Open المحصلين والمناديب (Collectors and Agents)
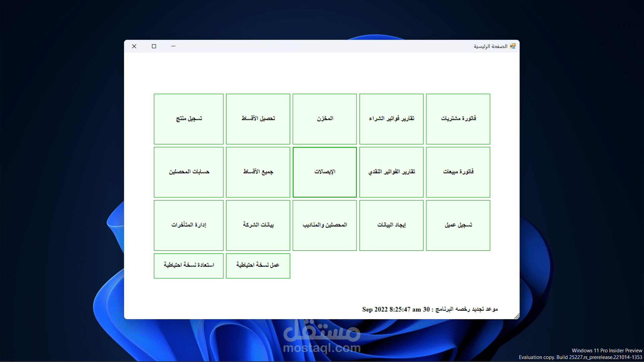 pyautogui.click(x=324, y=225)
